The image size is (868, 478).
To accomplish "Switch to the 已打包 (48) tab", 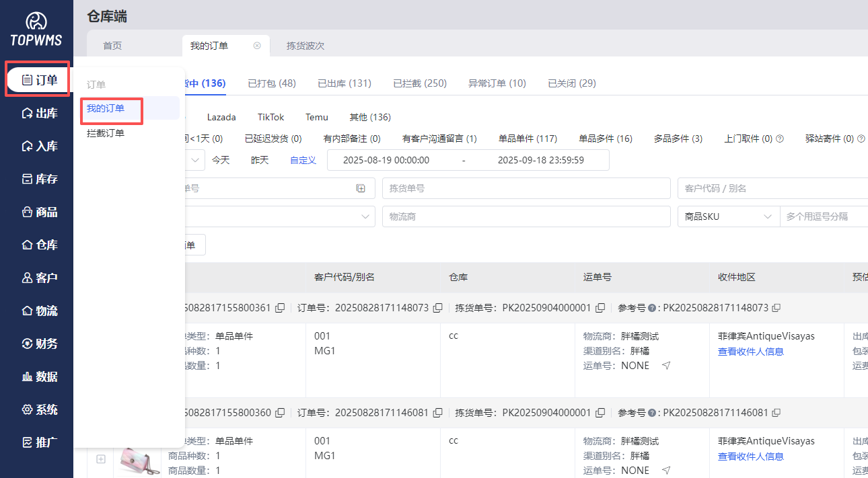I will point(271,83).
